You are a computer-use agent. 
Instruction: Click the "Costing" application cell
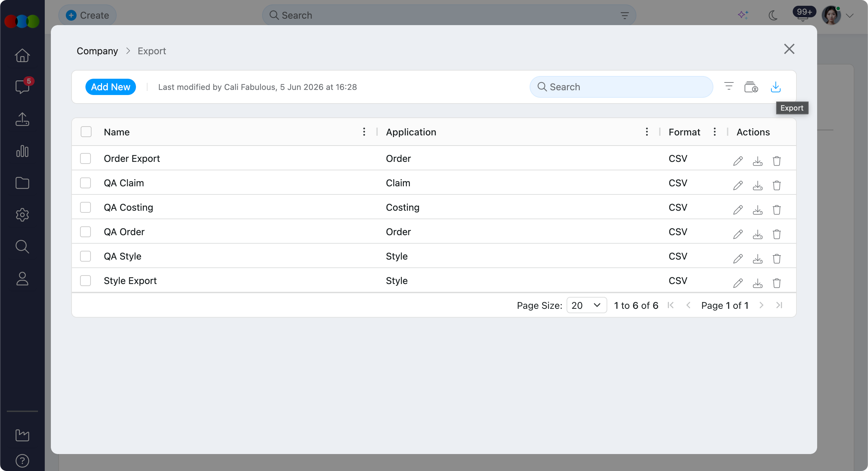coord(402,207)
